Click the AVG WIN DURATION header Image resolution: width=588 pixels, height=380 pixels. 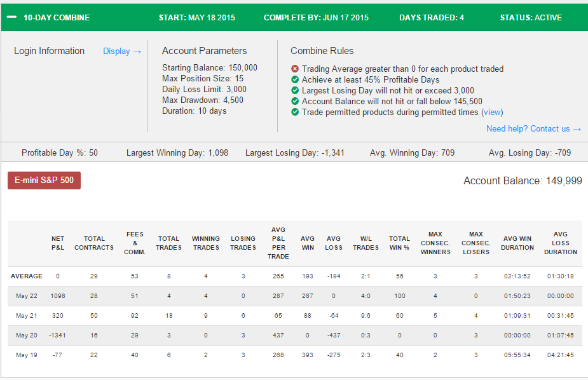click(517, 243)
